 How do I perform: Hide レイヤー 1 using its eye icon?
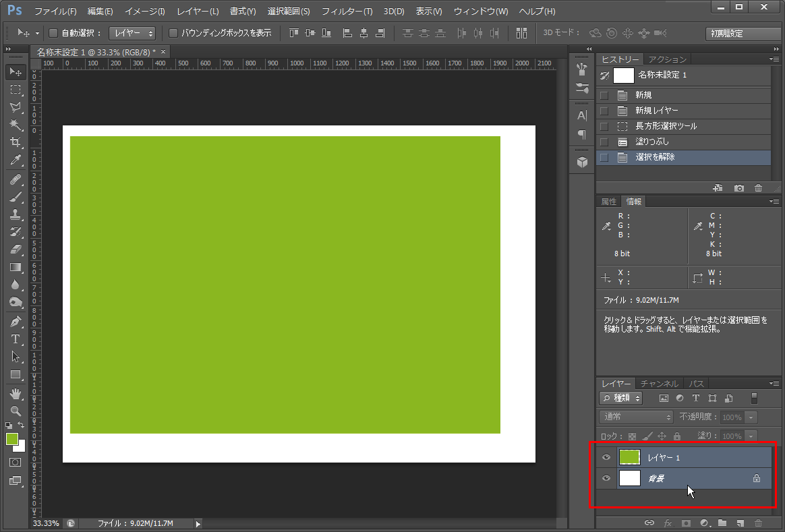tap(606, 458)
